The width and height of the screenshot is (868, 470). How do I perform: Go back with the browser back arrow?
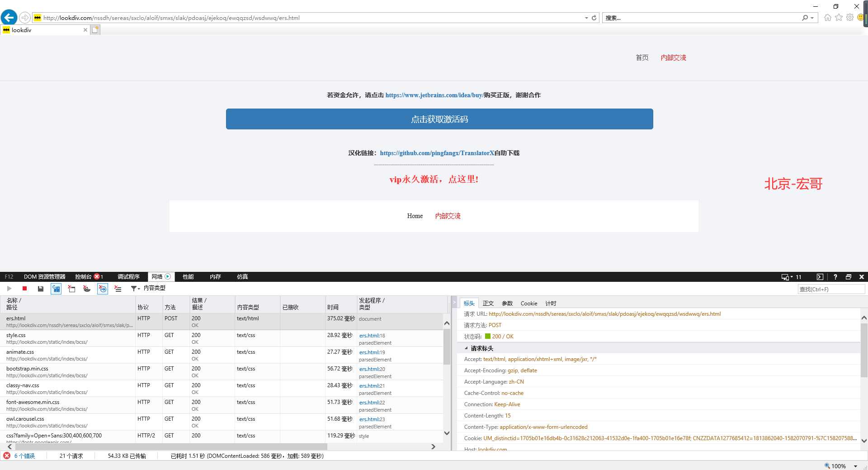pyautogui.click(x=9, y=18)
